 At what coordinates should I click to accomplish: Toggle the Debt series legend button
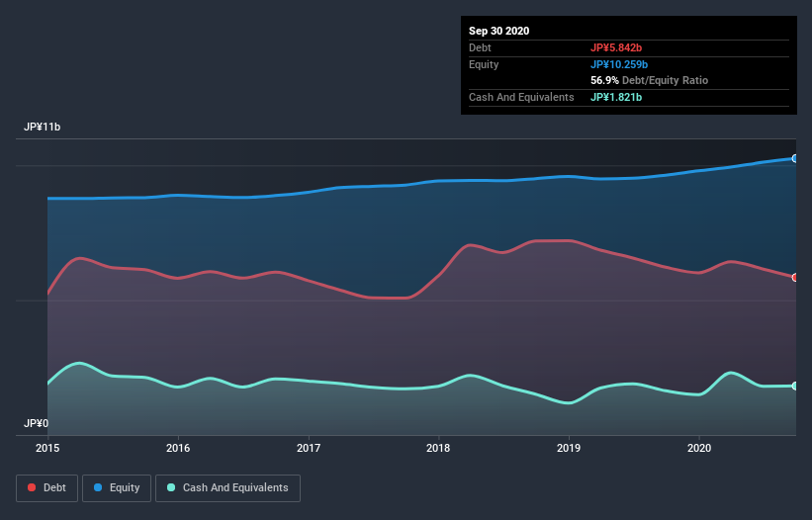click(x=47, y=488)
